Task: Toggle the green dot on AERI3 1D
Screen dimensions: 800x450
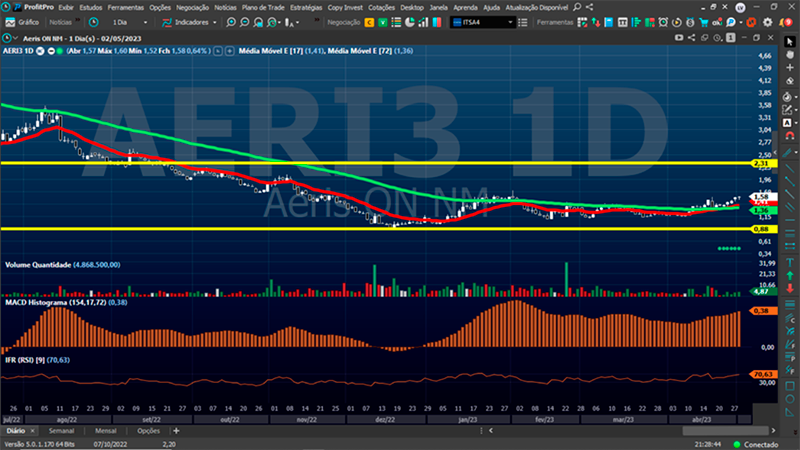Action: (x=60, y=51)
